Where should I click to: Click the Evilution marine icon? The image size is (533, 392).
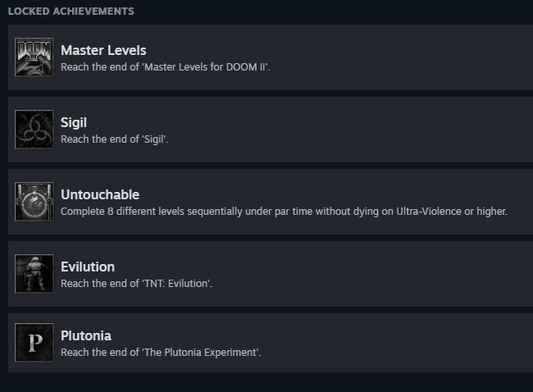34,274
